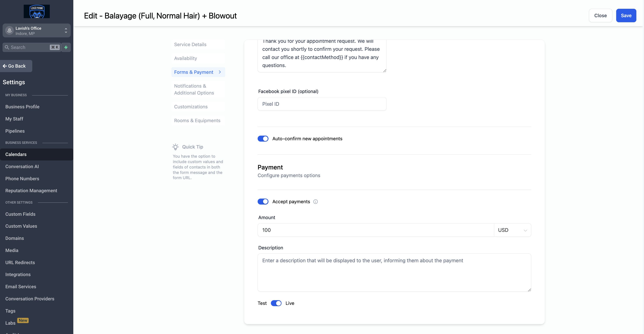
Task: Click the Go Back arrow icon
Action: (5, 66)
